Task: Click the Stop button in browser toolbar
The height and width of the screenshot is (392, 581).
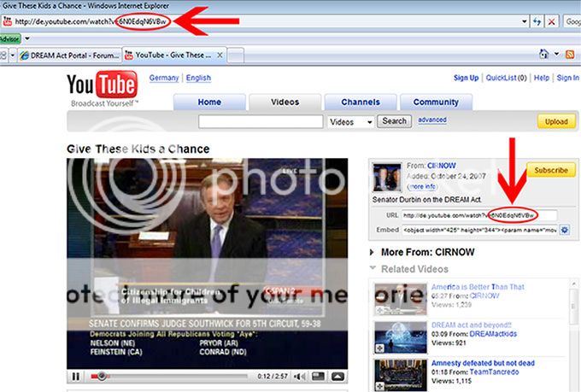Action: 551,21
